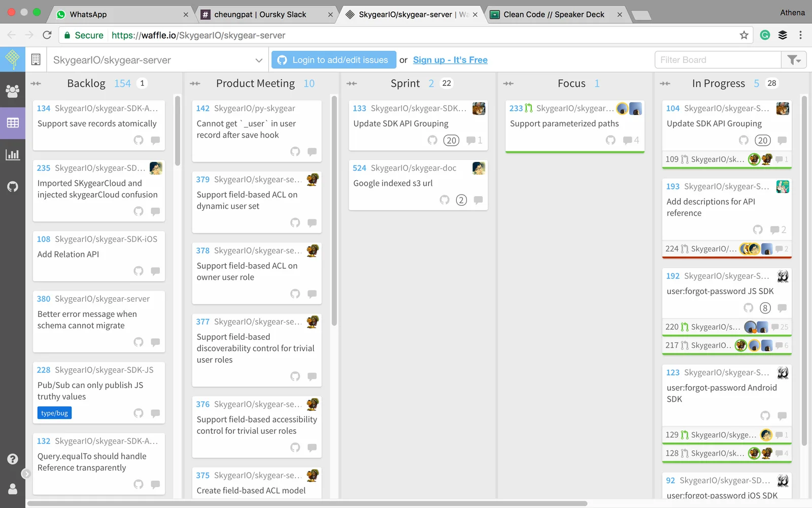The width and height of the screenshot is (812, 508).
Task: Click the horizontal board scrollbar at bottom
Action: click(307, 503)
